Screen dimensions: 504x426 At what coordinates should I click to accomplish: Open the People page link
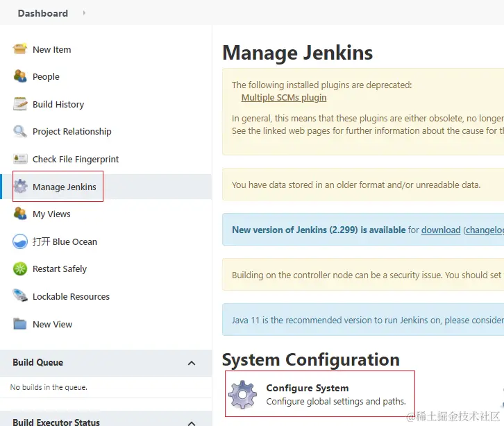click(x=46, y=77)
